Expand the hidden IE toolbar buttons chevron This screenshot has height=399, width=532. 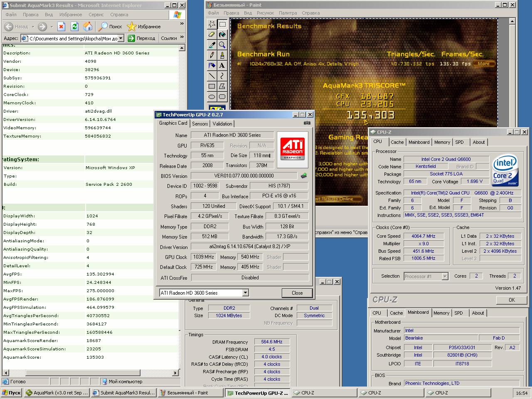coord(182,24)
